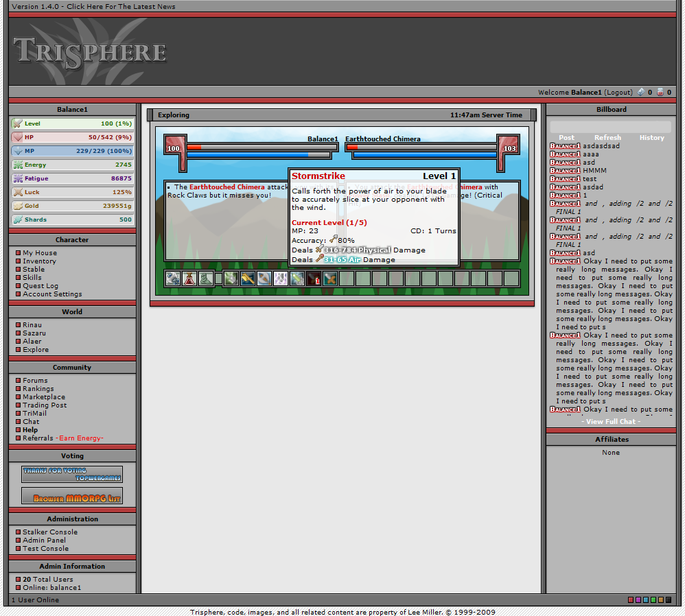Click the billboard message input field
This screenshot has width=685, height=616.
coord(610,127)
